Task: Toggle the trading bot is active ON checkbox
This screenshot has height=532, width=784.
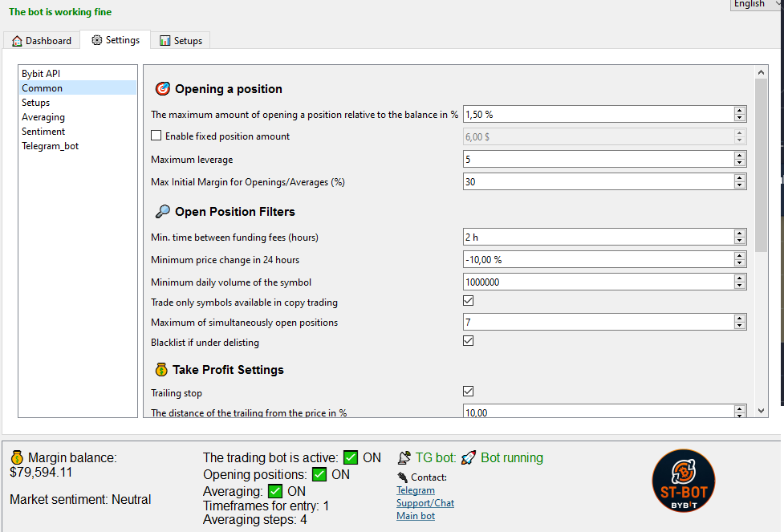Action: click(x=351, y=457)
